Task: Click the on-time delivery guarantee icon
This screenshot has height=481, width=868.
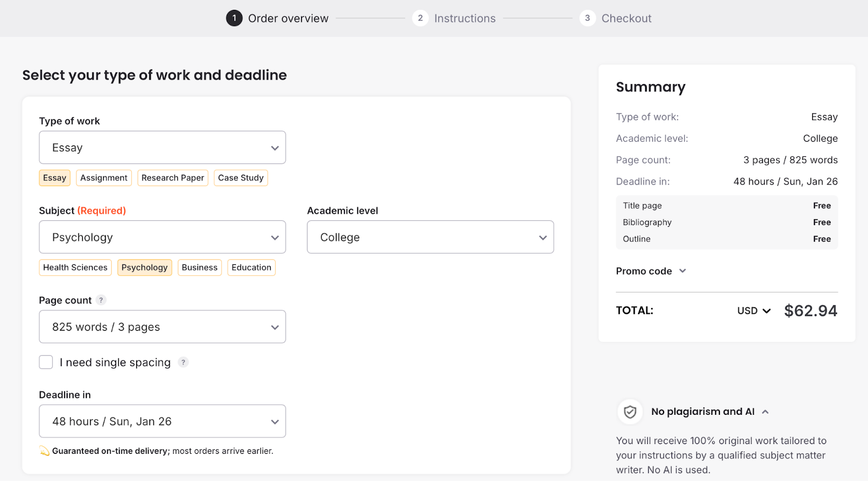Action: pos(44,451)
